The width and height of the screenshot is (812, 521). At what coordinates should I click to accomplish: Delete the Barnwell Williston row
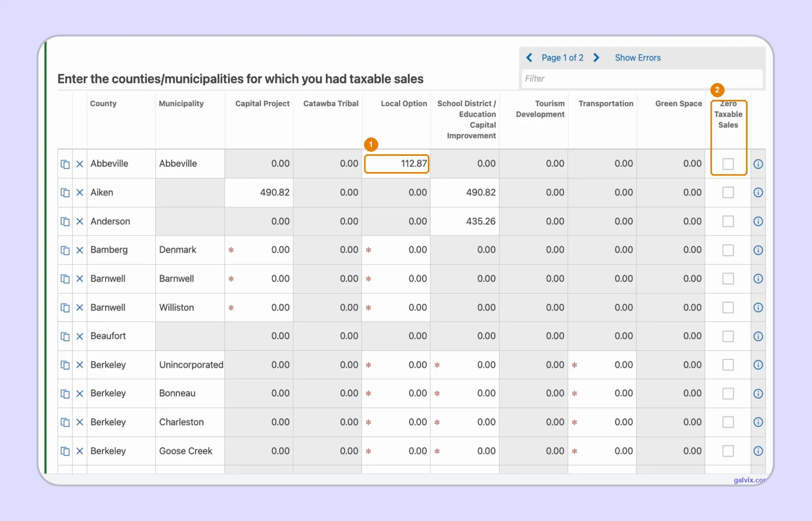click(80, 308)
